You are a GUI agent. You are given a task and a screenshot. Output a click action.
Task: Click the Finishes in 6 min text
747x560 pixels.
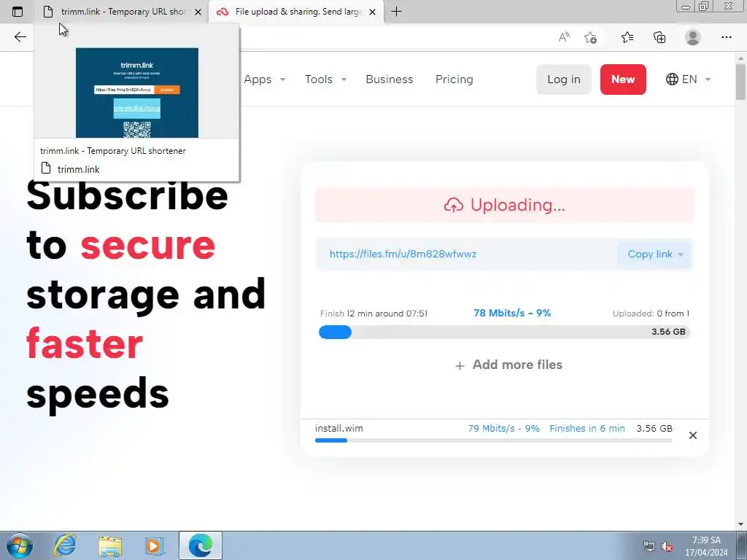(587, 428)
